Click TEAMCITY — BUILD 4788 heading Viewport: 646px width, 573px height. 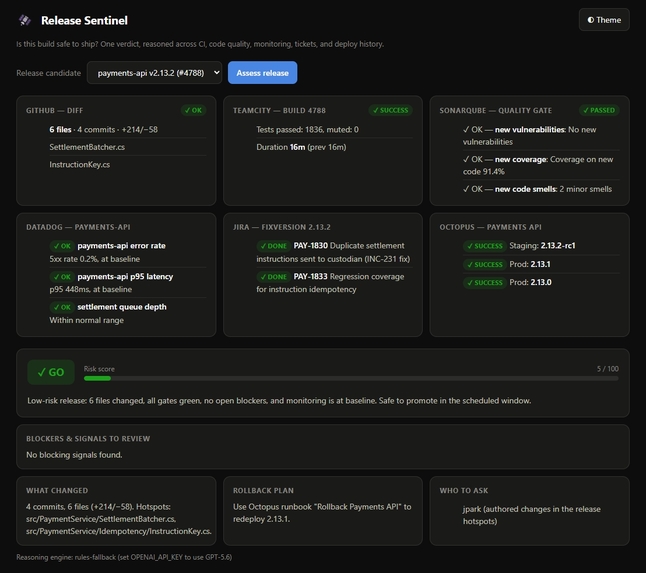(279, 110)
